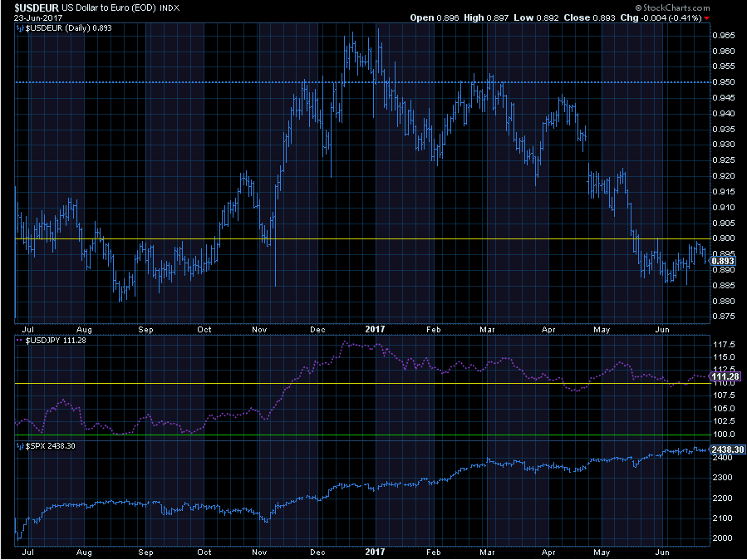Click the 0.960 price axis label

[x=724, y=51]
